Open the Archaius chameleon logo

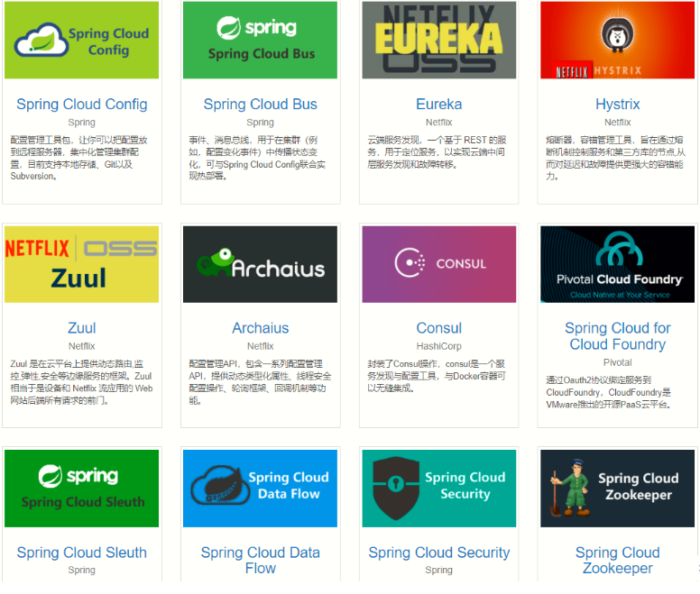pyautogui.click(x=260, y=264)
